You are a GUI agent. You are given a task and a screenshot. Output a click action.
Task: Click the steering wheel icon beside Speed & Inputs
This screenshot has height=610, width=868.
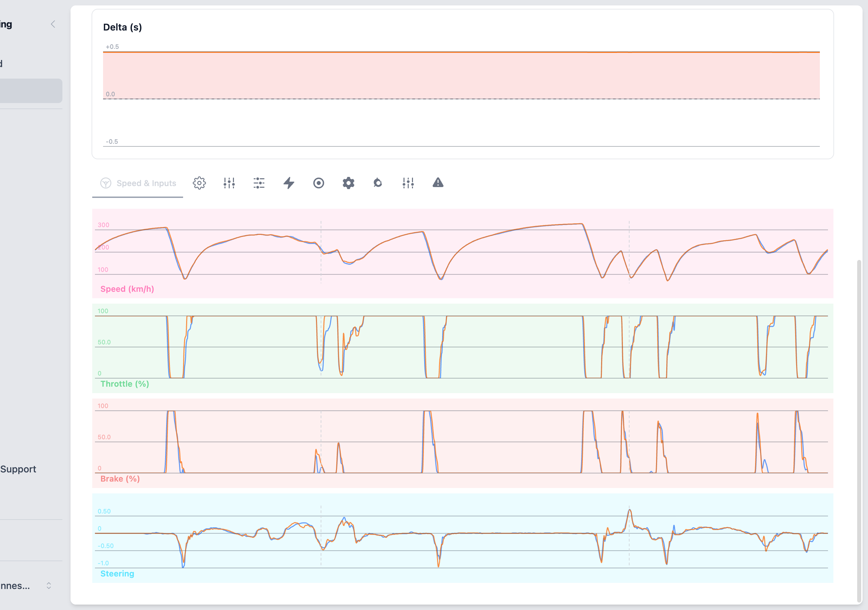pyautogui.click(x=105, y=183)
